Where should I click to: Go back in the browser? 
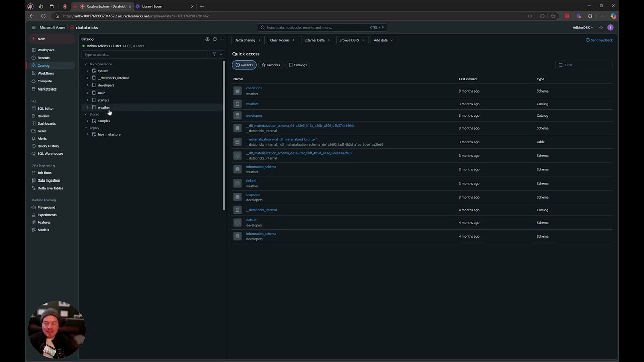tap(32, 16)
